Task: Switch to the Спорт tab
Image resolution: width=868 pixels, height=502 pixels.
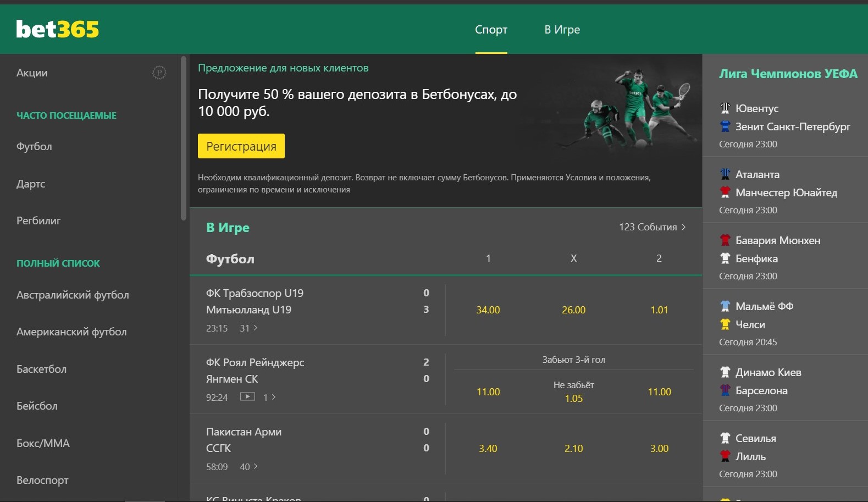Action: (x=491, y=30)
